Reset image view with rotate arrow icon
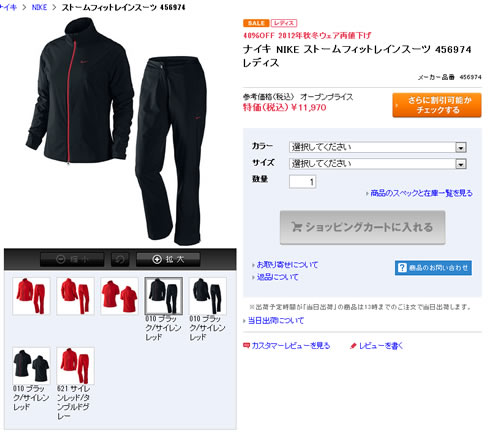This screenshot has width=492, height=433. click(120, 259)
